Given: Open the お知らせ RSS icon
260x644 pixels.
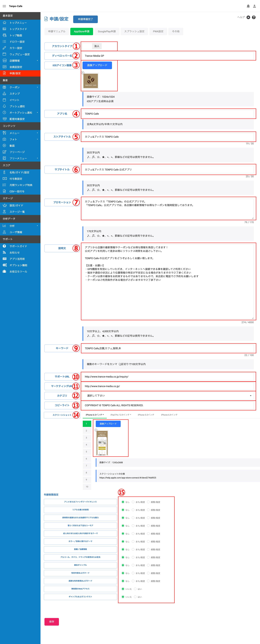Looking at the screenshot, I should pyautogui.click(x=4, y=252).
